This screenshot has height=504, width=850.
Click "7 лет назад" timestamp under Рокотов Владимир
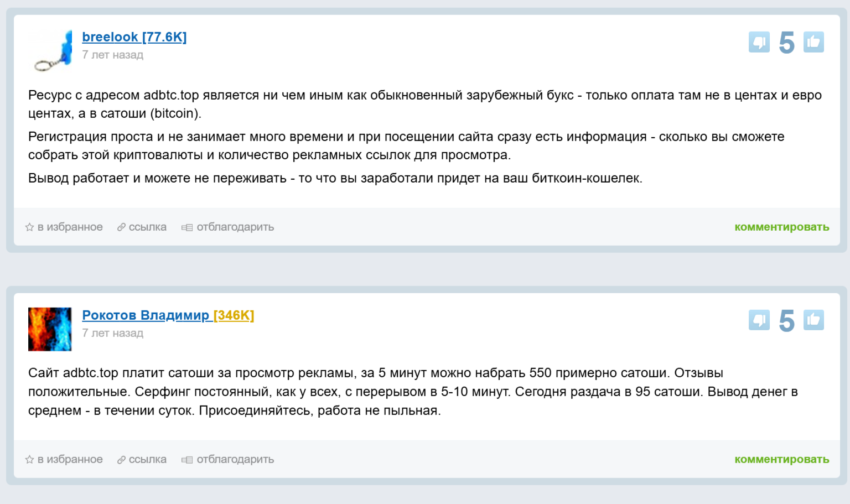[x=113, y=333]
